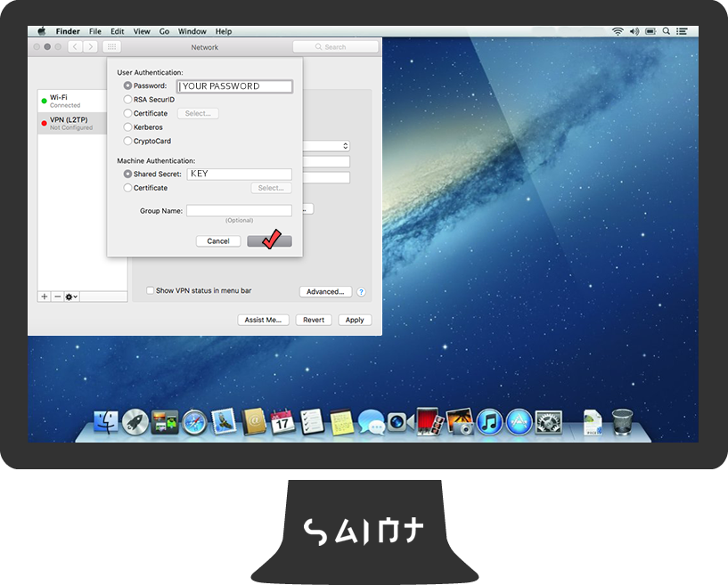Open the gear action menu under service list
Screen dimensions: 728x585
click(x=71, y=297)
